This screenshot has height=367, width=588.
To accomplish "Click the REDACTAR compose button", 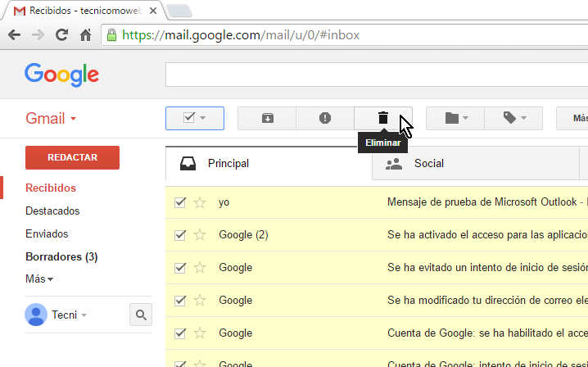I will (x=72, y=157).
